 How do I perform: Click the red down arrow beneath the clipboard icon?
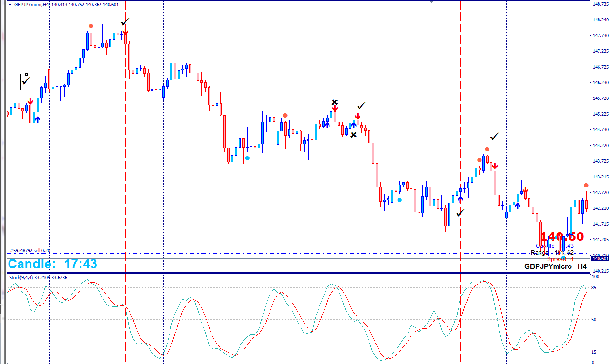[30, 102]
